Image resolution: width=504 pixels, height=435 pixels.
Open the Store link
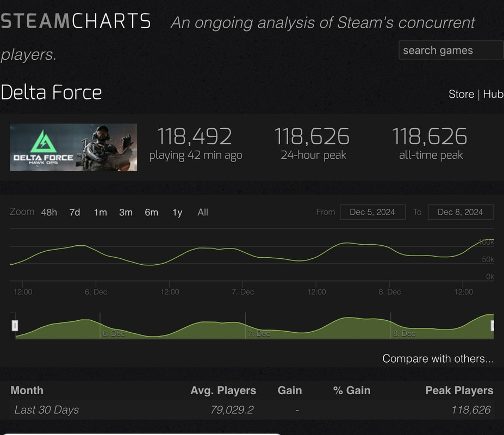(461, 94)
